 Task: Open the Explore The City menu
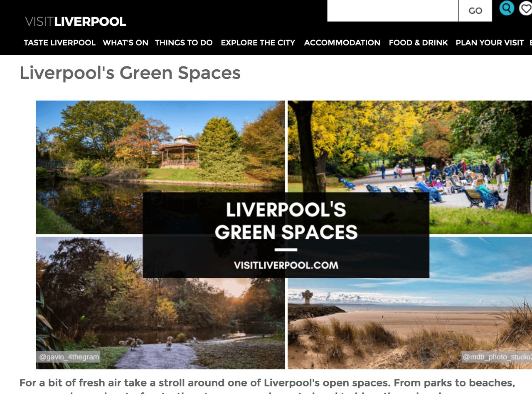(258, 42)
